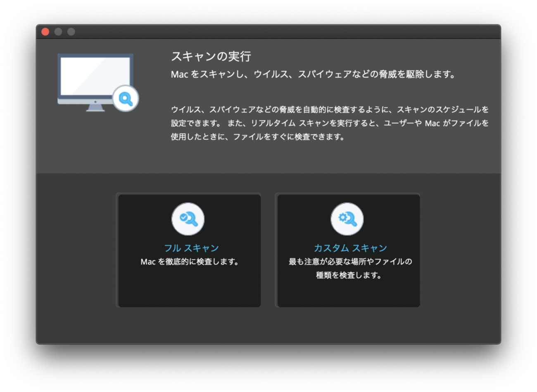The image size is (537, 392).
Task: Click the Custom Scan gear magnifier icon
Action: click(x=347, y=219)
